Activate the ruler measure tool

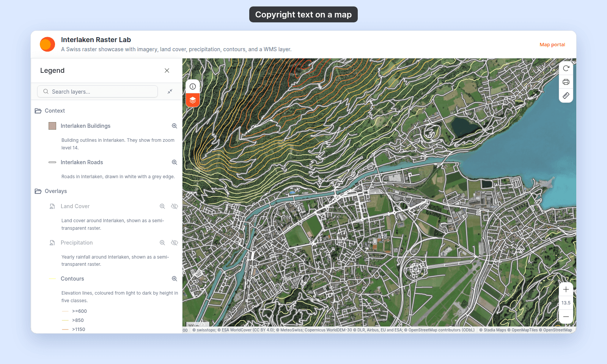[x=566, y=96]
